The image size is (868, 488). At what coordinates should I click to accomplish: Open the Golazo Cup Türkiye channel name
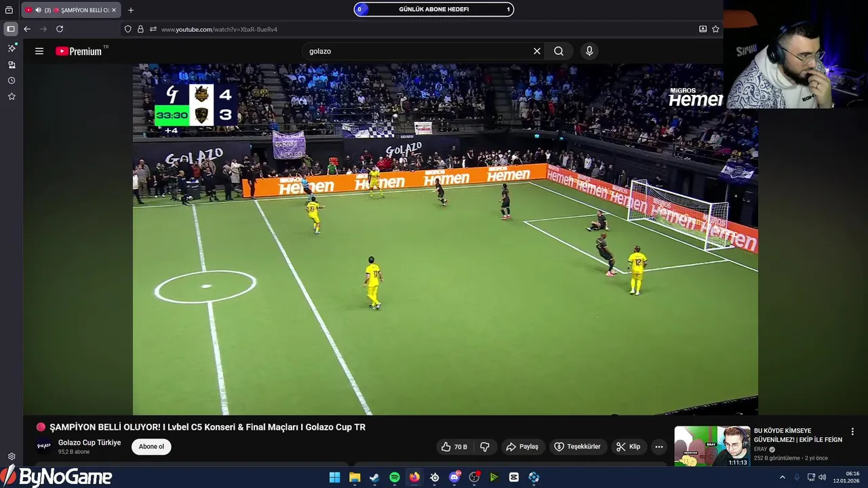(90, 443)
